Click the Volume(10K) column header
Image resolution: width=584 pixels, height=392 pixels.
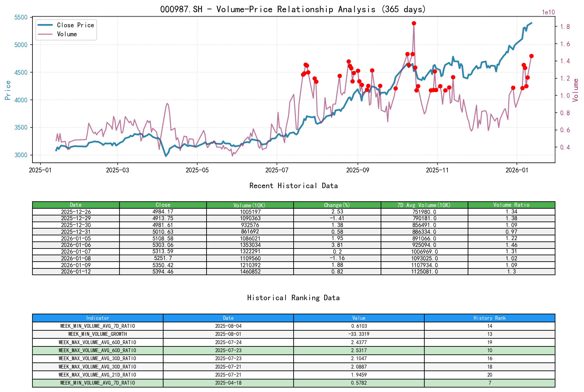point(250,205)
